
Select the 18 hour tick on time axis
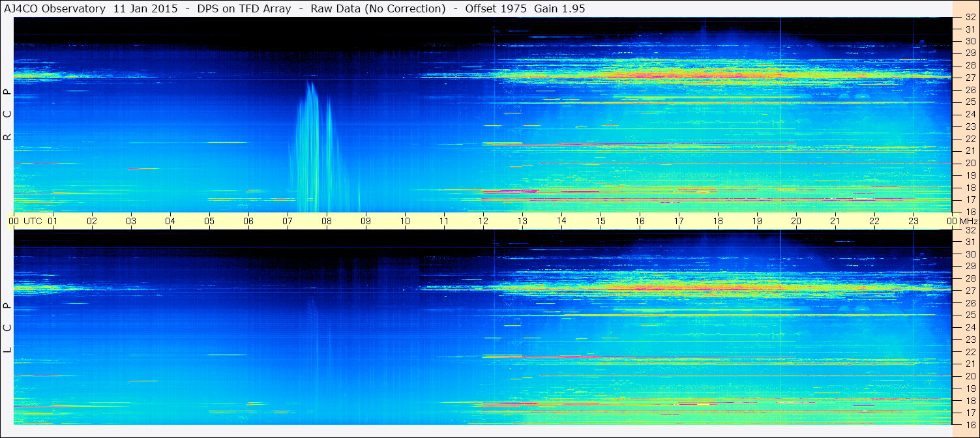718,221
